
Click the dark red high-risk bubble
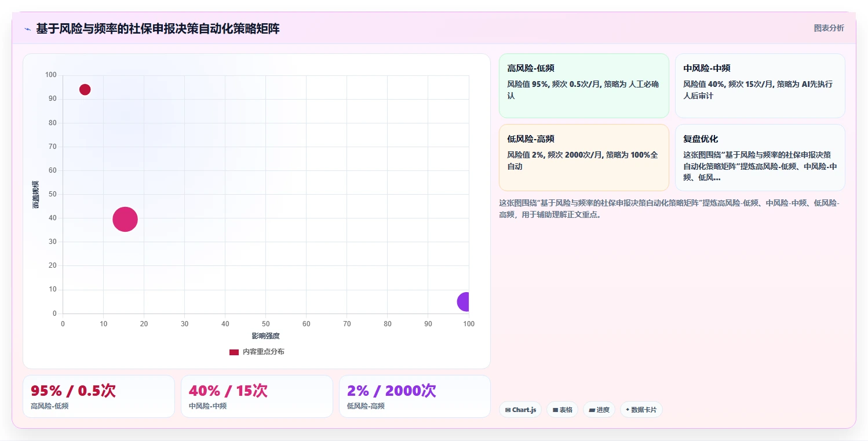coord(85,89)
